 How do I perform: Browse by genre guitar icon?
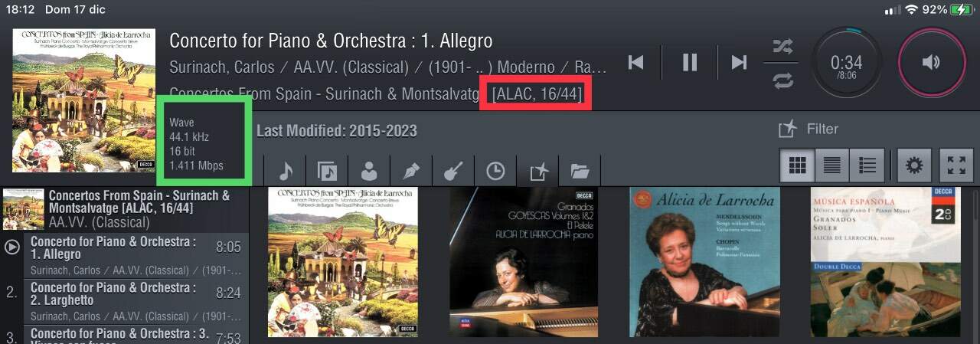pyautogui.click(x=454, y=170)
